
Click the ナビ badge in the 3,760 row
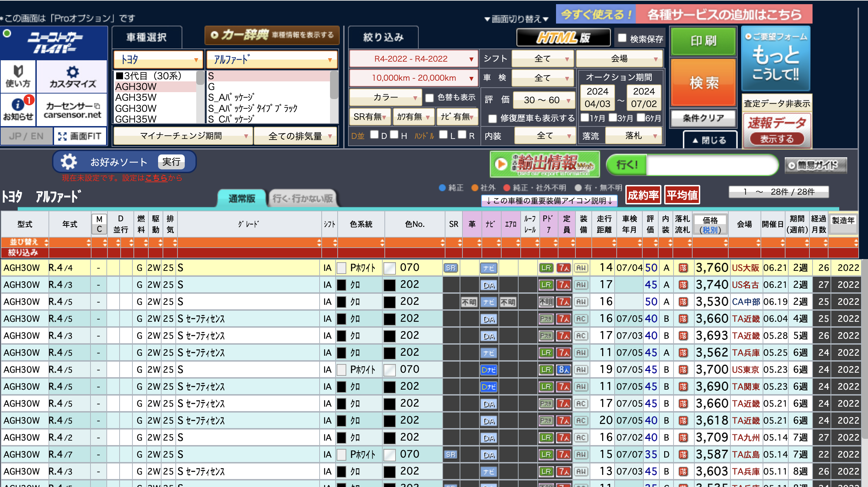pyautogui.click(x=489, y=268)
